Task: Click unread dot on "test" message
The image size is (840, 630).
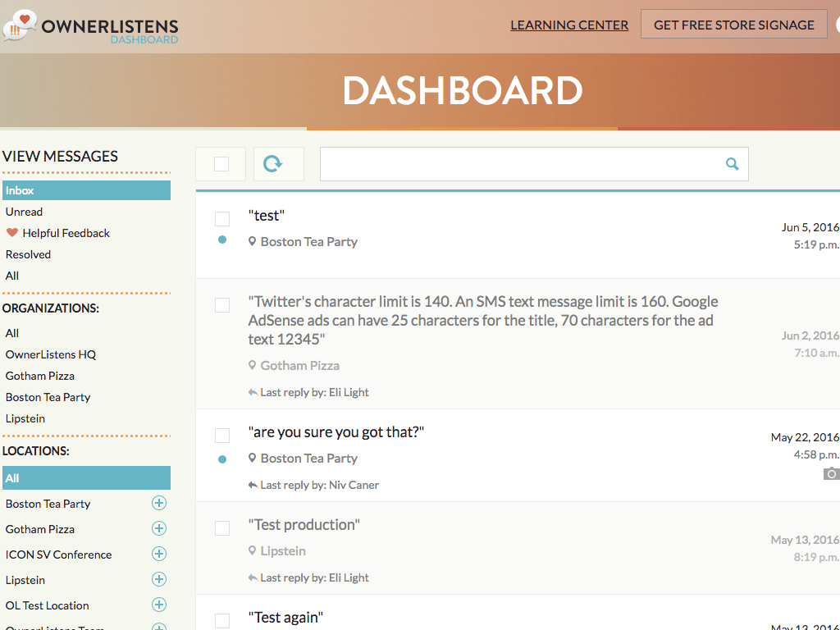Action: coord(222,240)
